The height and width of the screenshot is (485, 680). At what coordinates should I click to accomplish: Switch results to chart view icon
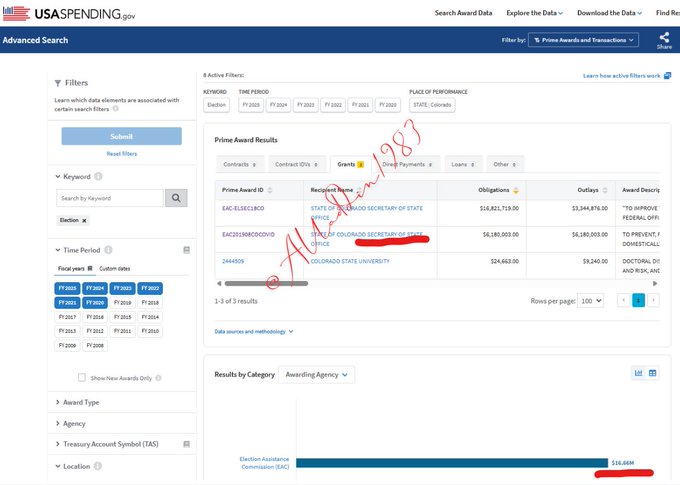tap(637, 373)
